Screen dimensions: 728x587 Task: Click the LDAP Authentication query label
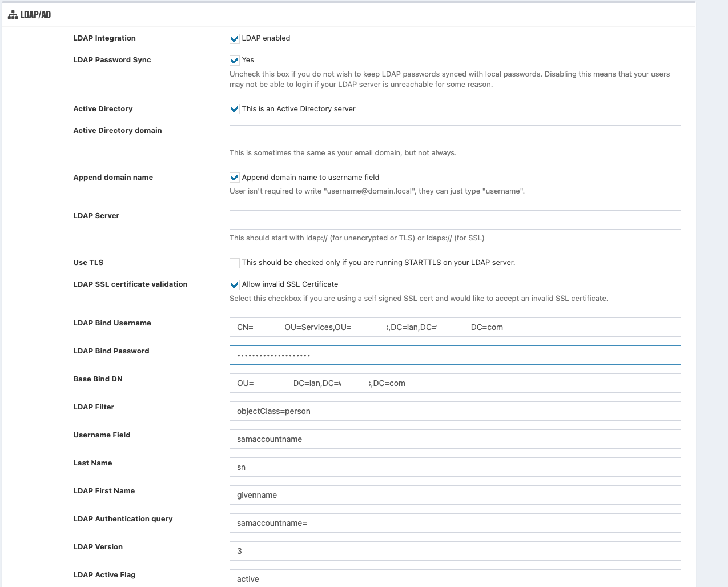[123, 519]
